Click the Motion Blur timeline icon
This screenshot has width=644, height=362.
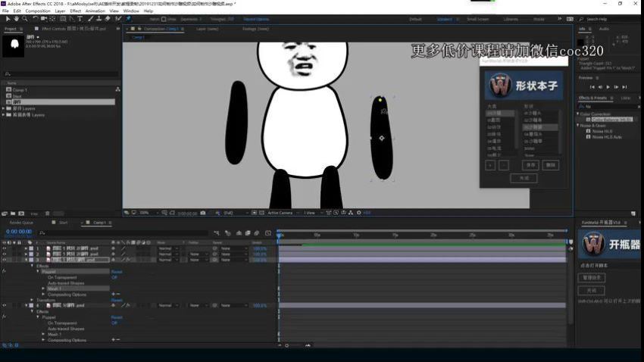pos(257,233)
